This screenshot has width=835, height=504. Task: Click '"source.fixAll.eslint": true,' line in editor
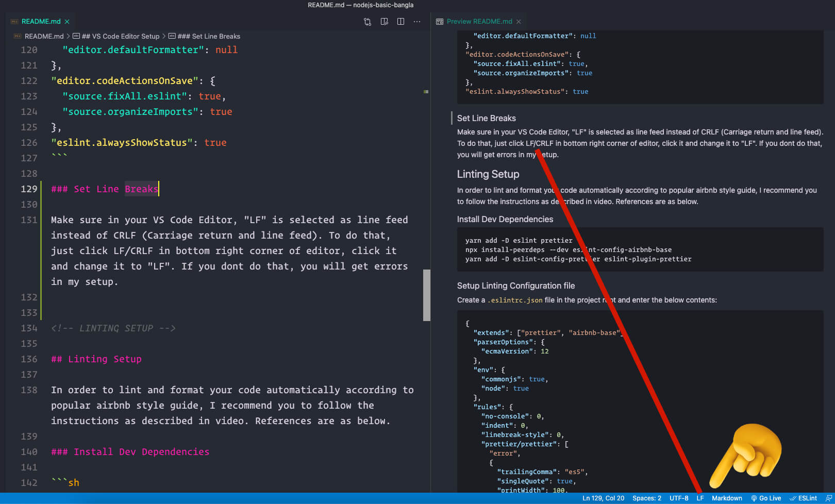144,96
